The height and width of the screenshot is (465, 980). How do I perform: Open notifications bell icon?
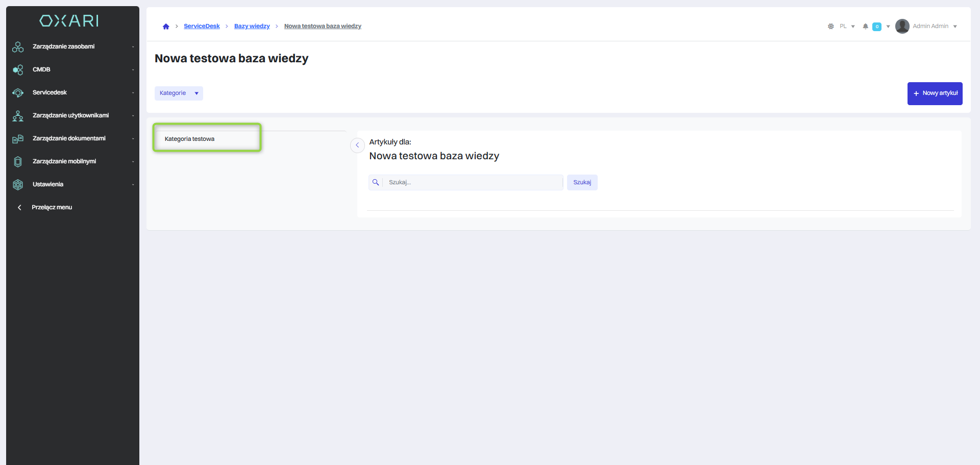click(x=865, y=27)
